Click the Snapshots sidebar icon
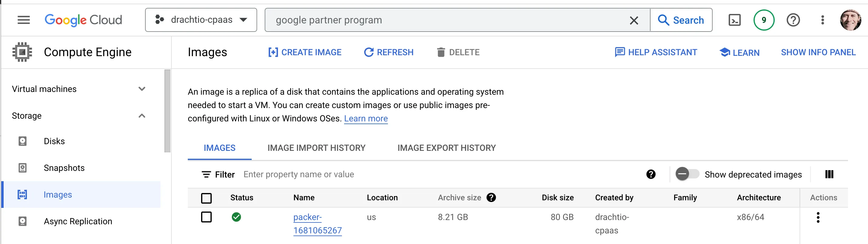The height and width of the screenshot is (244, 868). (22, 168)
